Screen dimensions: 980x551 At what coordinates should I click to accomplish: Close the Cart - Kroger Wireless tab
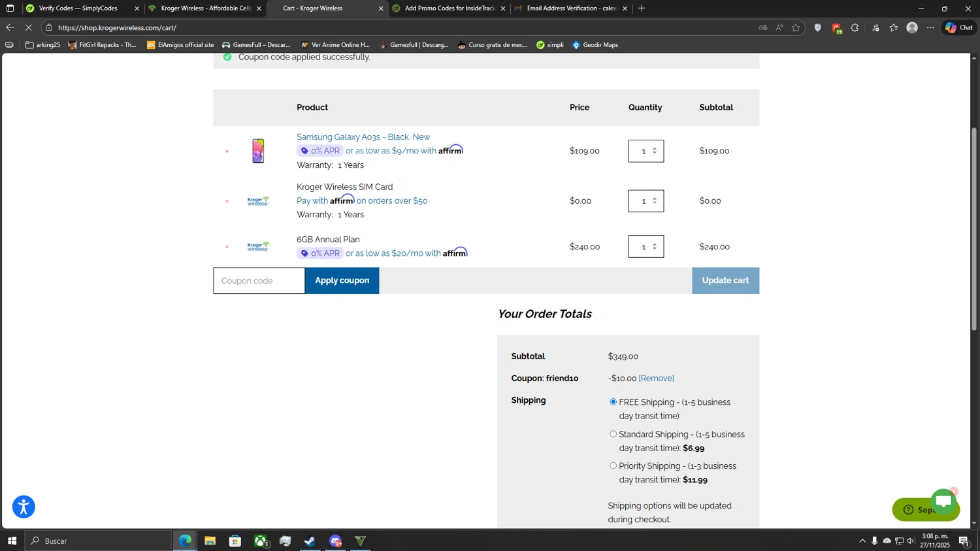[381, 8]
